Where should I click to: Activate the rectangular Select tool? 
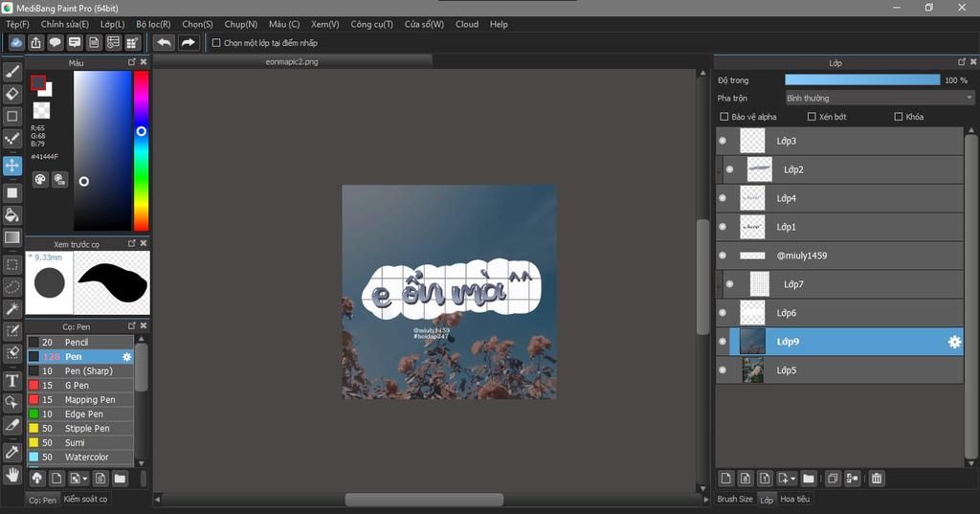(x=11, y=264)
